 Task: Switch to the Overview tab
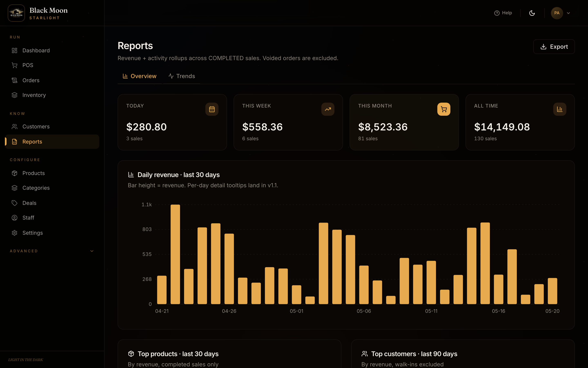click(139, 76)
